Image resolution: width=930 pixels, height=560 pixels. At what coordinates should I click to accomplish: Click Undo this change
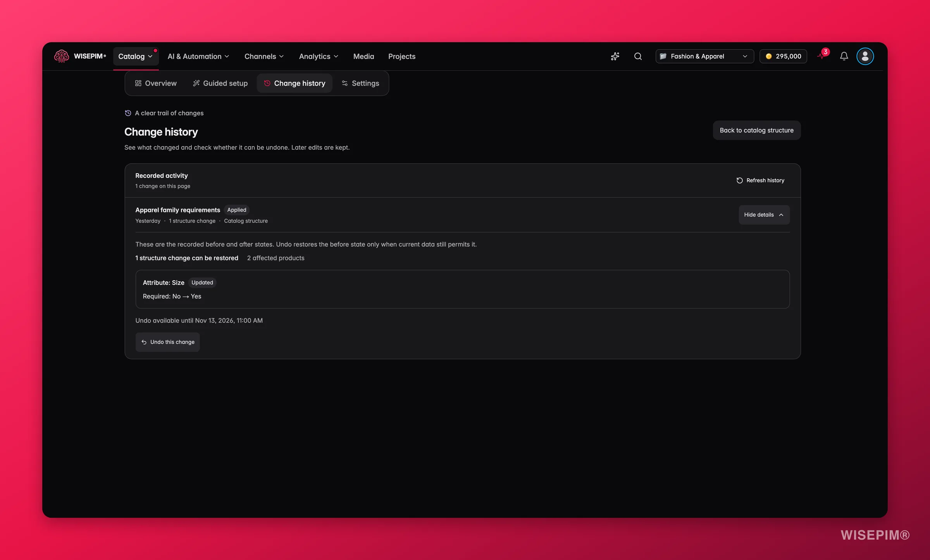pos(168,342)
